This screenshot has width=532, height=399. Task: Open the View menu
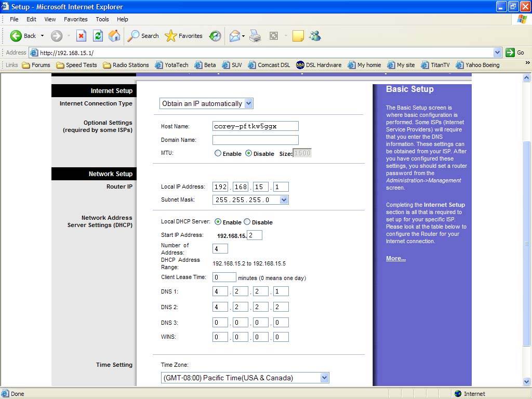[50, 19]
